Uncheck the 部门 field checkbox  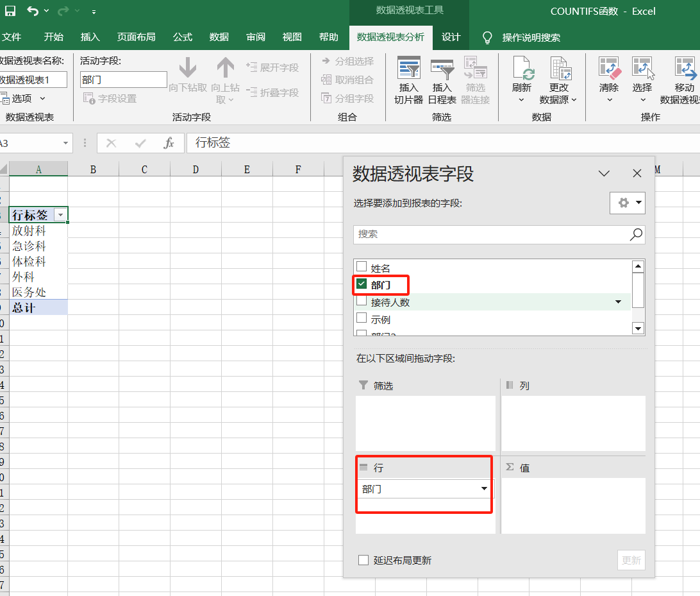tap(362, 284)
